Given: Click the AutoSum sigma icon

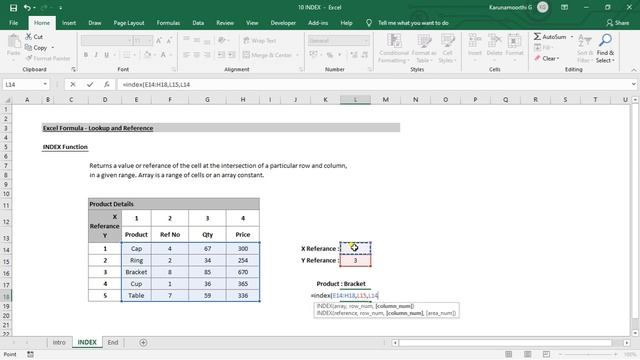Looking at the screenshot, I should pos(537,37).
